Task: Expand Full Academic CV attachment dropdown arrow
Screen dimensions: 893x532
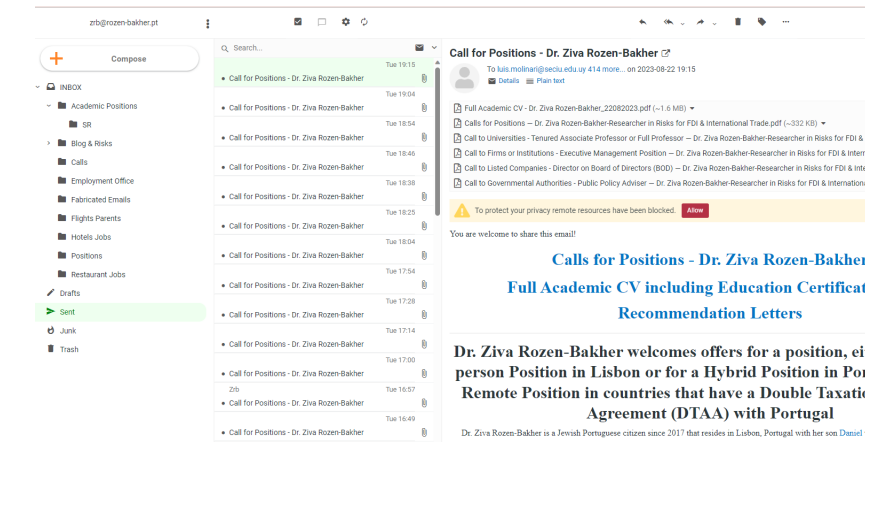Action: pyautogui.click(x=692, y=108)
